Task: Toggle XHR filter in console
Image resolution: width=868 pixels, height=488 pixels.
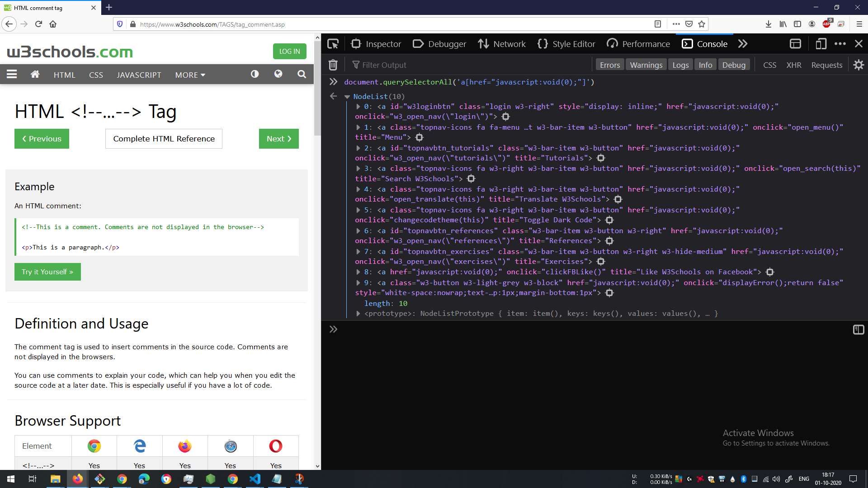Action: pos(794,65)
